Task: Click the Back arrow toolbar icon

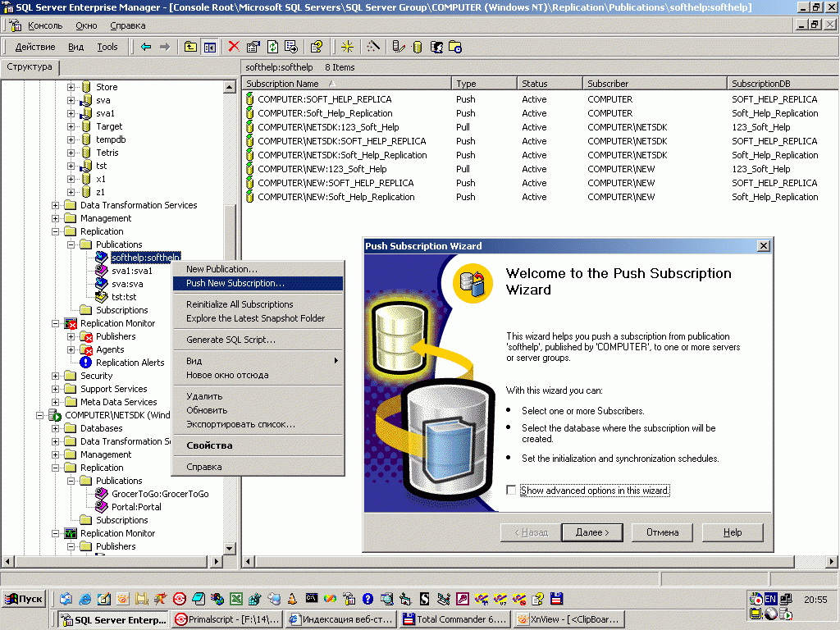Action: pyautogui.click(x=146, y=47)
